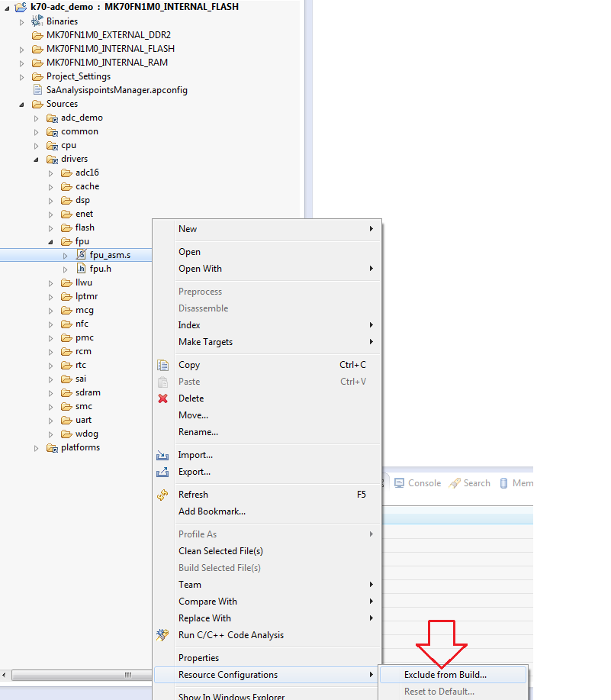Click the Sources folder icon
611x700 pixels.
(37, 104)
